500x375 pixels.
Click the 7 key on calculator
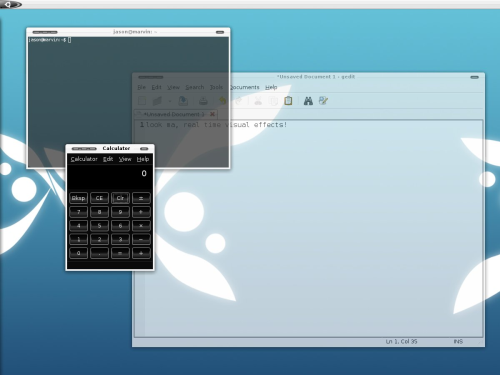79,212
